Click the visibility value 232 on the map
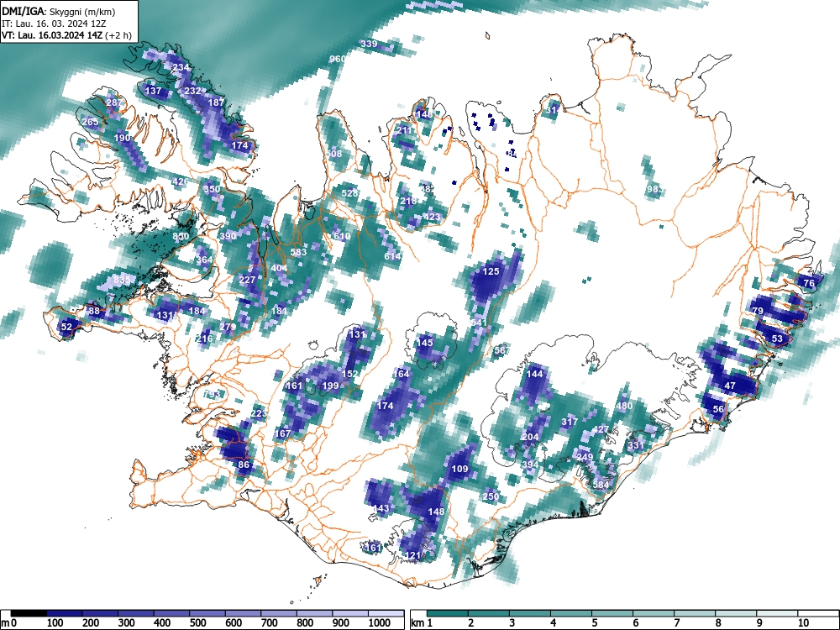The height and width of the screenshot is (630, 840). pos(192,91)
